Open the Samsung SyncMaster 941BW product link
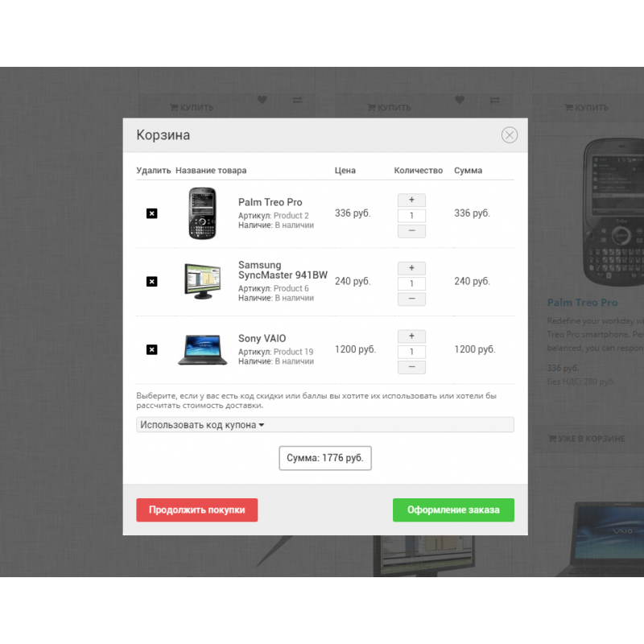Image resolution: width=644 pixels, height=644 pixels. click(283, 270)
